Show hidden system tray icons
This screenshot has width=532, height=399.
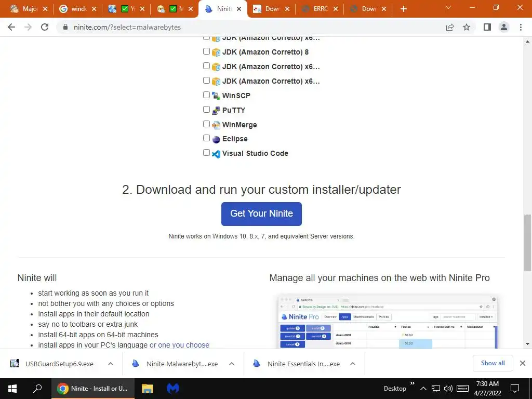(x=423, y=389)
